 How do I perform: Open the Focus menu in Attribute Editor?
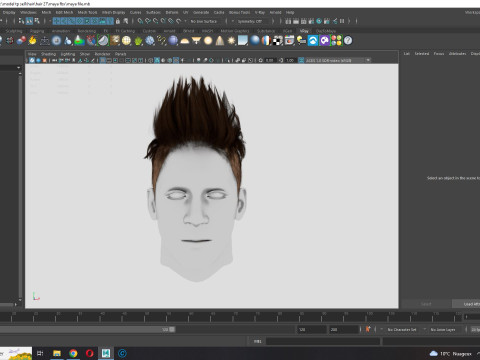click(x=439, y=53)
